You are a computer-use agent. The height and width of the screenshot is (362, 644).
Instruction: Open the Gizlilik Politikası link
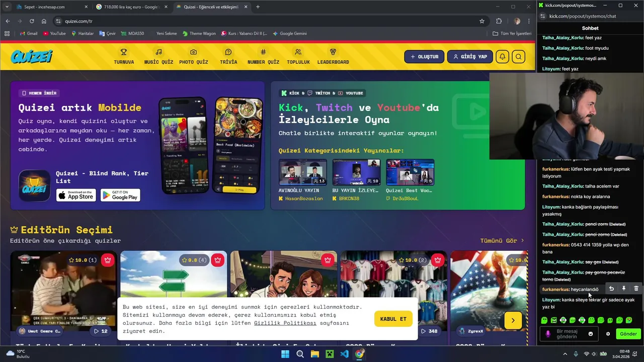(285, 323)
